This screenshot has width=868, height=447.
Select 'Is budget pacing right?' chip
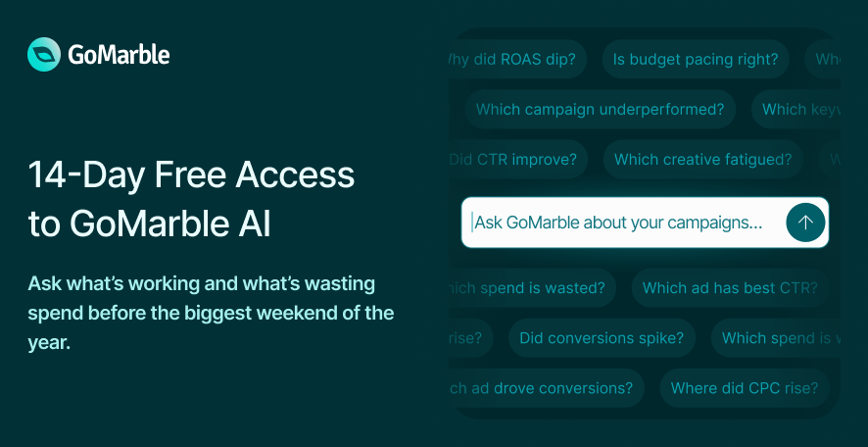pos(696,59)
